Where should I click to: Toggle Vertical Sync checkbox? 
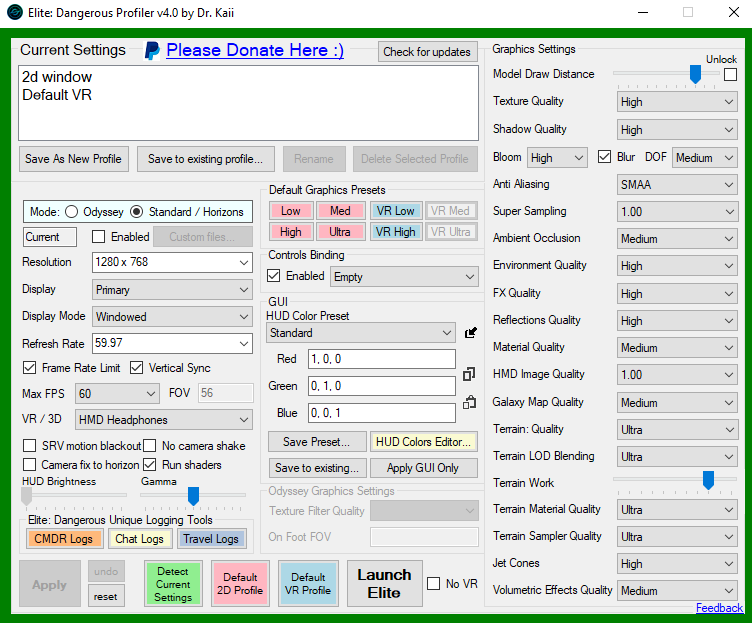coord(136,368)
